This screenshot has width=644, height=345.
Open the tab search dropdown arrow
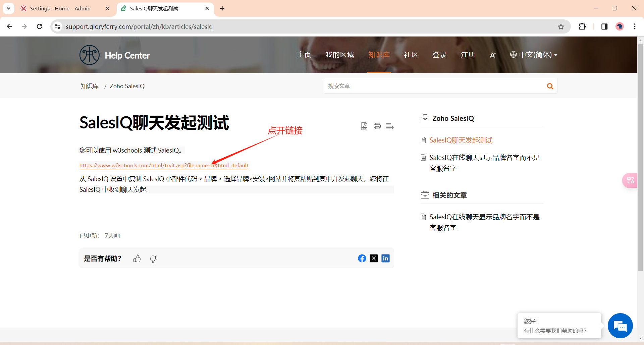coord(8,8)
